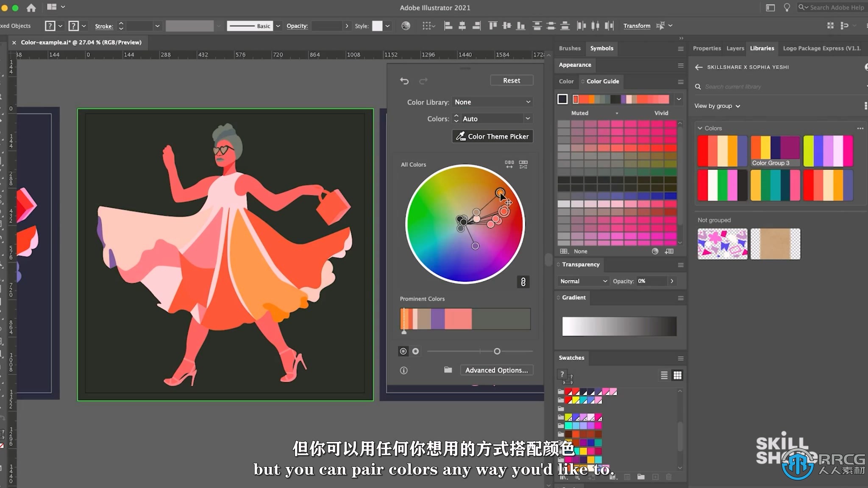Click the Isolate Selected Object icon

(x=660, y=26)
